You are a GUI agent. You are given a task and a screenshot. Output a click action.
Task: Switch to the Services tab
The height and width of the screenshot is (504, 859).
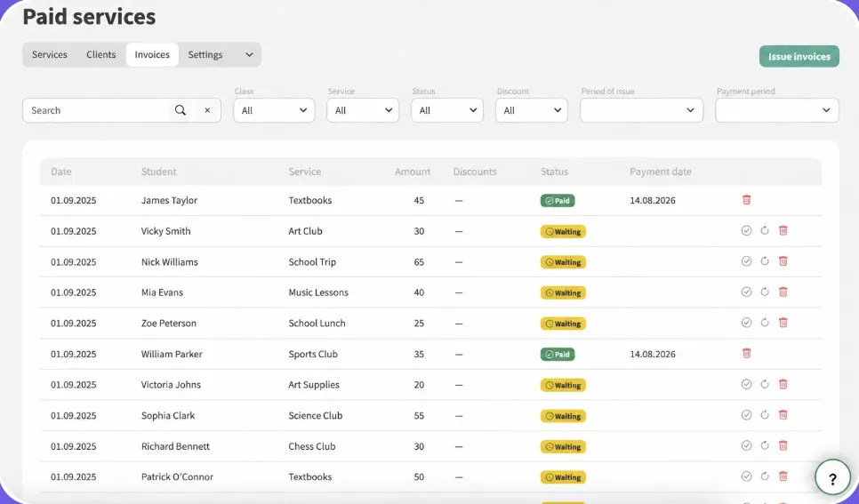49,55
